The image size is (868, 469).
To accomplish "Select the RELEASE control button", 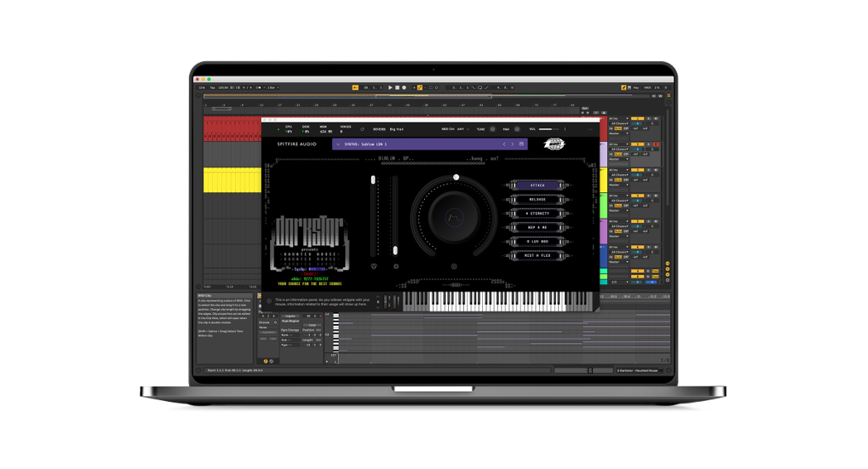I will click(x=537, y=200).
